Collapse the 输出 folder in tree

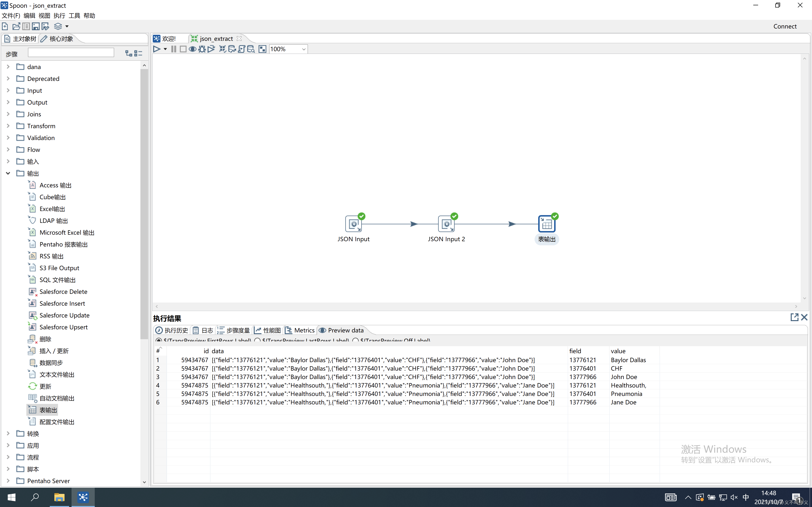(x=8, y=173)
